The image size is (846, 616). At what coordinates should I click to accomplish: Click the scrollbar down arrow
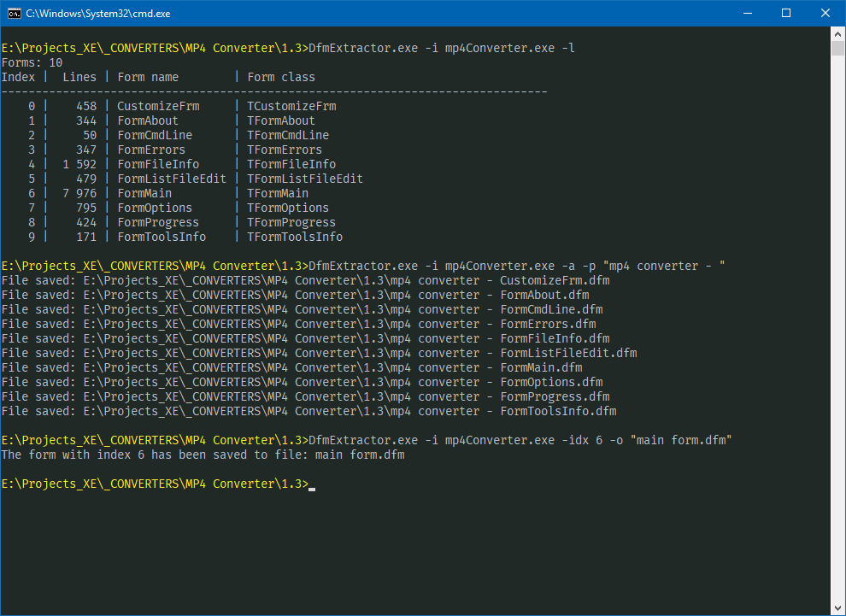pos(838,608)
